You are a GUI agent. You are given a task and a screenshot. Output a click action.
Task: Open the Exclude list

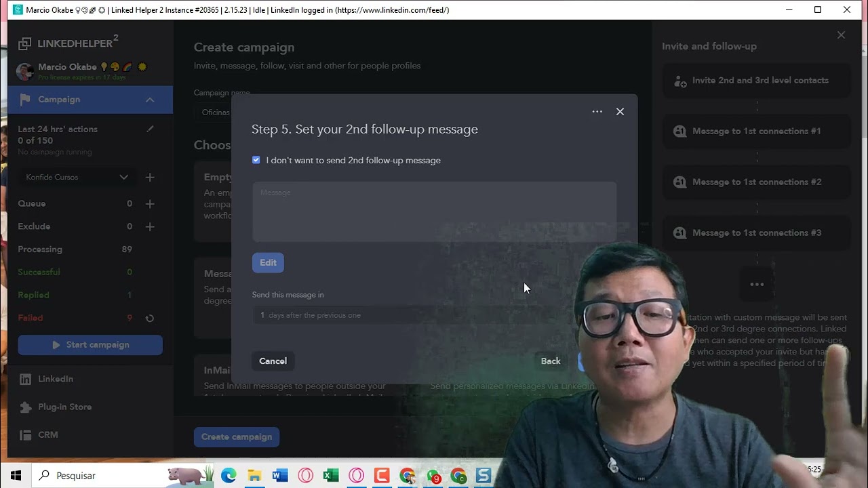pyautogui.click(x=34, y=226)
